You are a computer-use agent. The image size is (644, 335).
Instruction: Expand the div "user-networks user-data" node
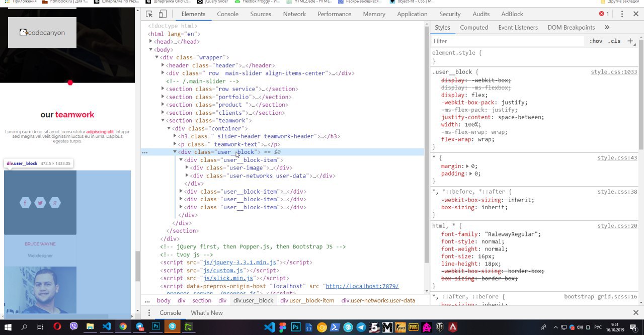click(187, 176)
